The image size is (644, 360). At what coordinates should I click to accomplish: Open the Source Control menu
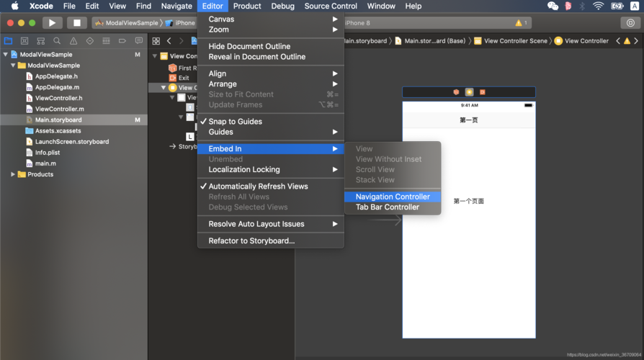coord(331,6)
